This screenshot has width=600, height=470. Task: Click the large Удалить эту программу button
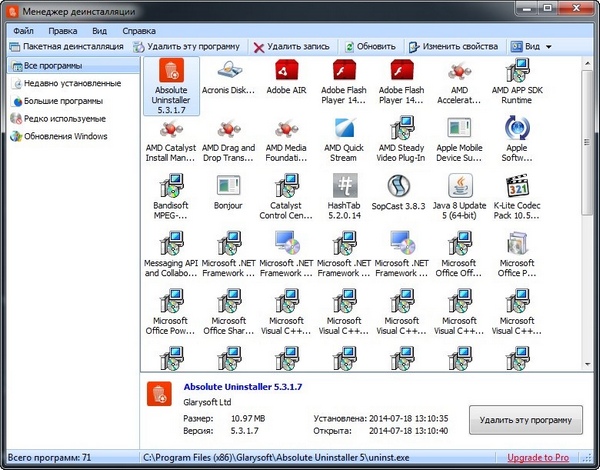pos(526,419)
